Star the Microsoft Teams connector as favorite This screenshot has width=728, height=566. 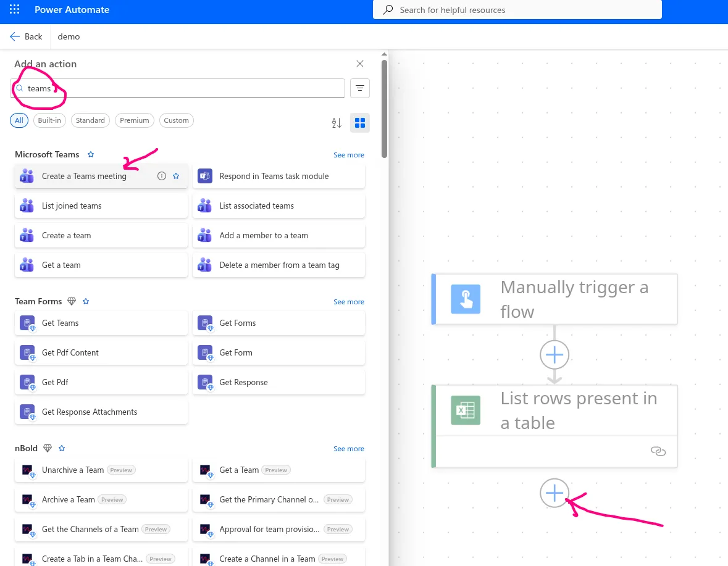click(91, 154)
